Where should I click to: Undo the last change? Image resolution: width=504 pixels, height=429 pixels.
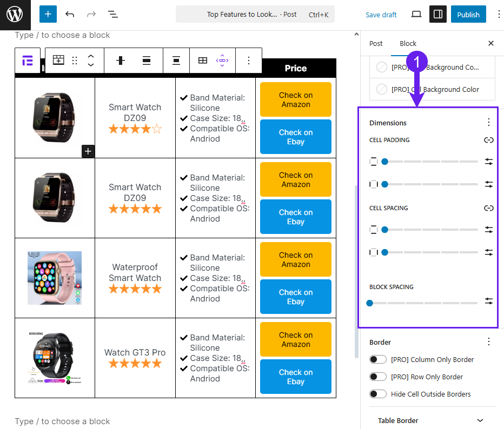tap(70, 14)
